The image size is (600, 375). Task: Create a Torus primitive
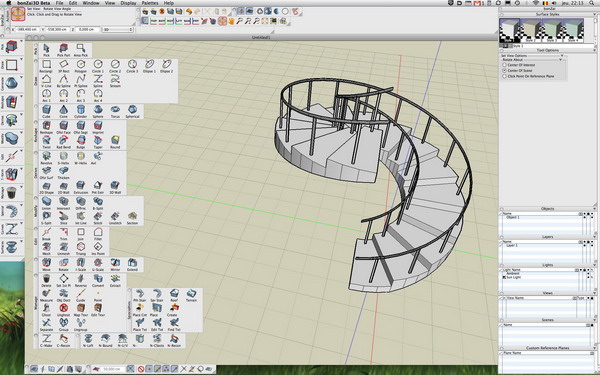click(x=115, y=111)
